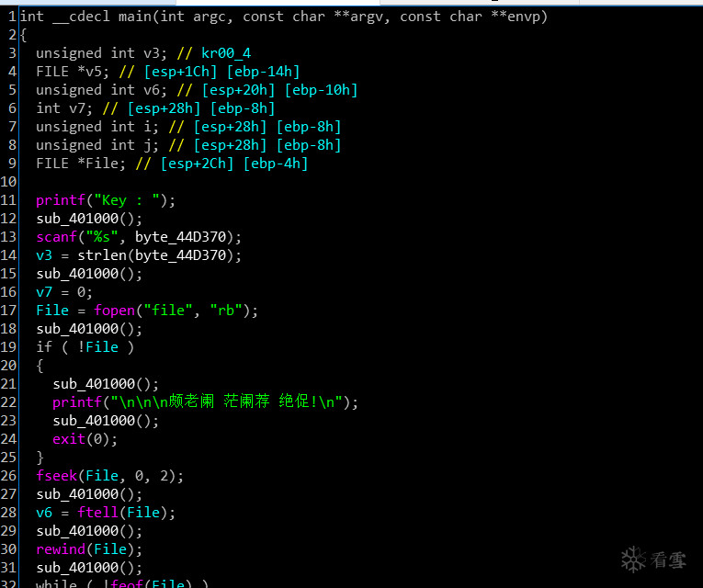The height and width of the screenshot is (588, 703).
Task: Select v5 in the FILE *v5 declaration
Action: tap(94, 72)
